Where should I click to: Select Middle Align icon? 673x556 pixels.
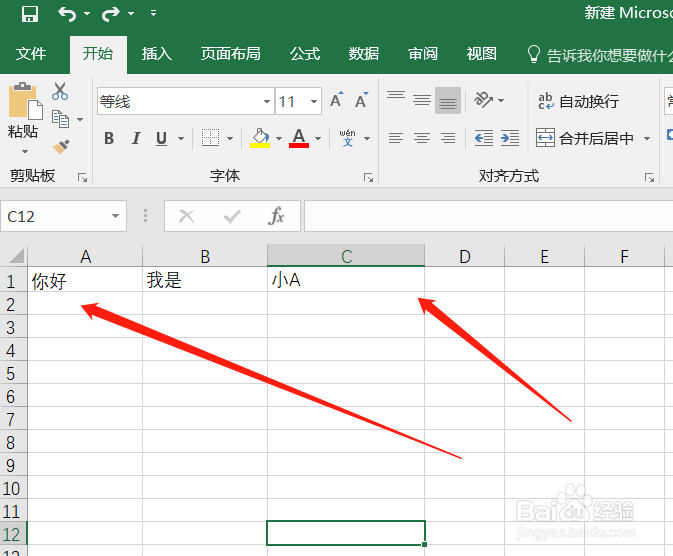coord(422,100)
